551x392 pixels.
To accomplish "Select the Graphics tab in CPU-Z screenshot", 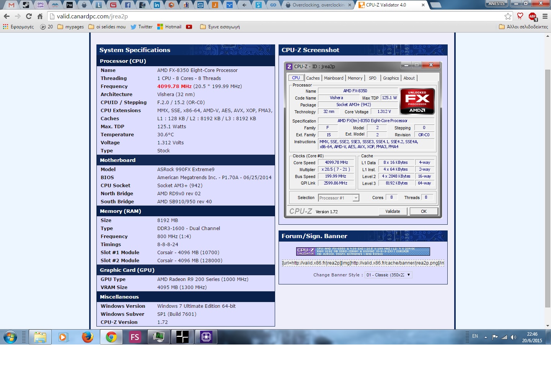I will [x=391, y=78].
